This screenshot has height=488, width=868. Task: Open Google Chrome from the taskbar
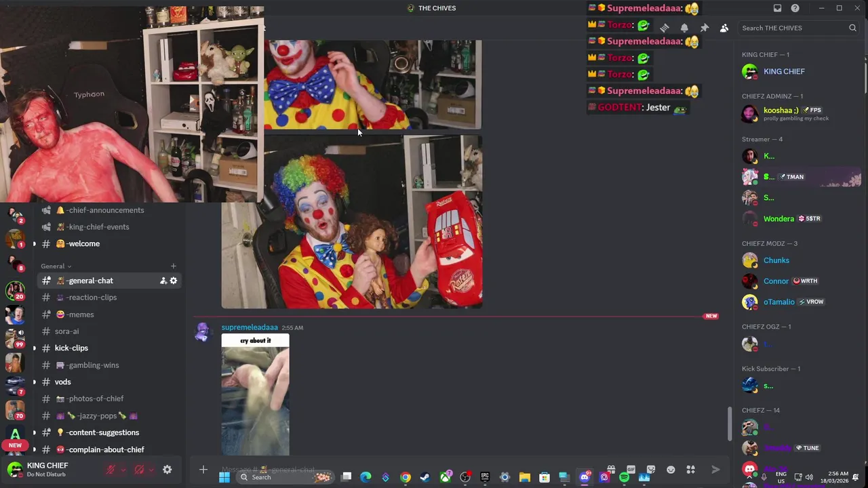coord(405,477)
